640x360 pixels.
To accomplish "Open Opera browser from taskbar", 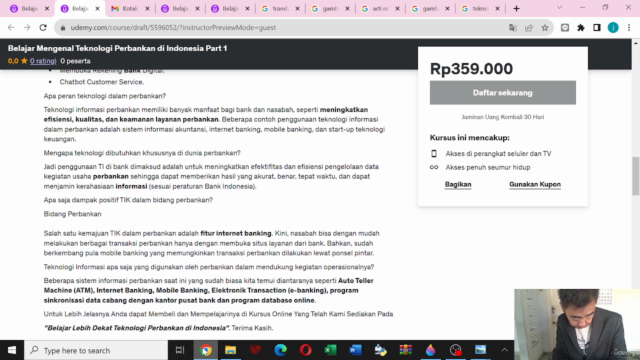I will click(x=305, y=350).
